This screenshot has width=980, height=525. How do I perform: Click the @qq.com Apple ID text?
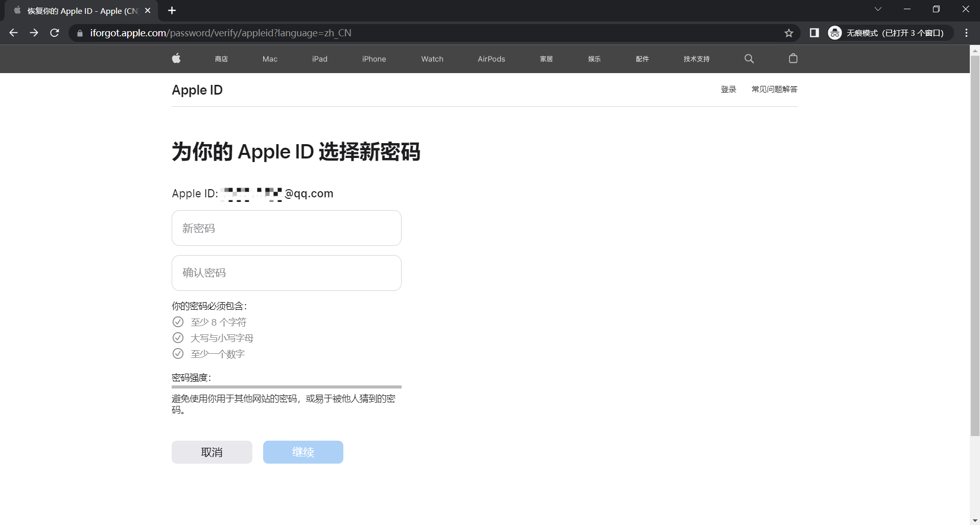[309, 193]
